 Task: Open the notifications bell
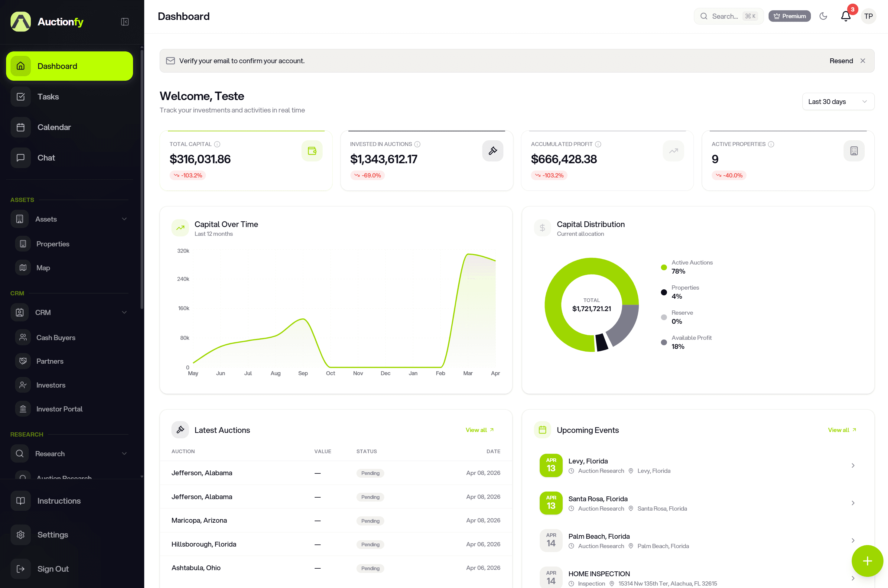845,16
